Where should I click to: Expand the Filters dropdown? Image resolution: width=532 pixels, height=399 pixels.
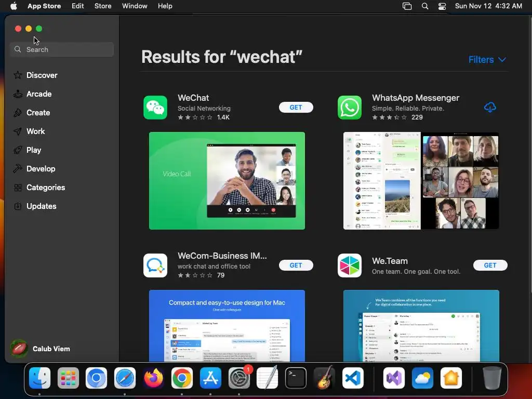tap(487, 60)
